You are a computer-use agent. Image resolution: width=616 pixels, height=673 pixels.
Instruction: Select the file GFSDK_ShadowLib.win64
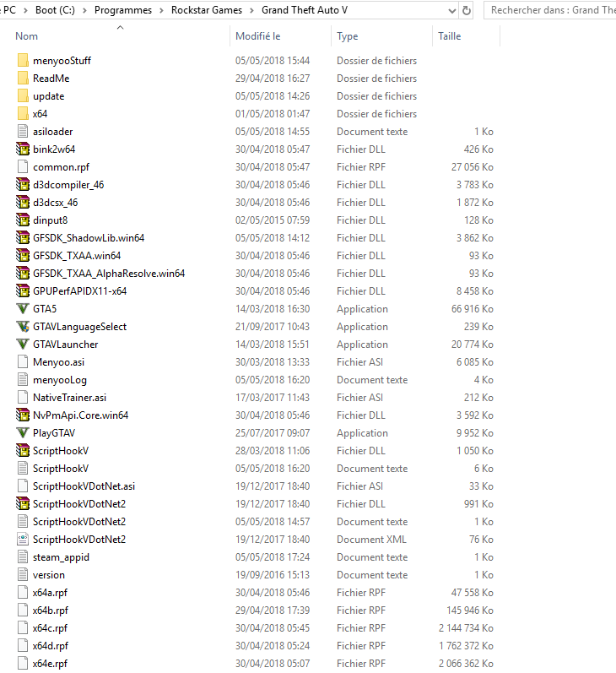coord(89,238)
